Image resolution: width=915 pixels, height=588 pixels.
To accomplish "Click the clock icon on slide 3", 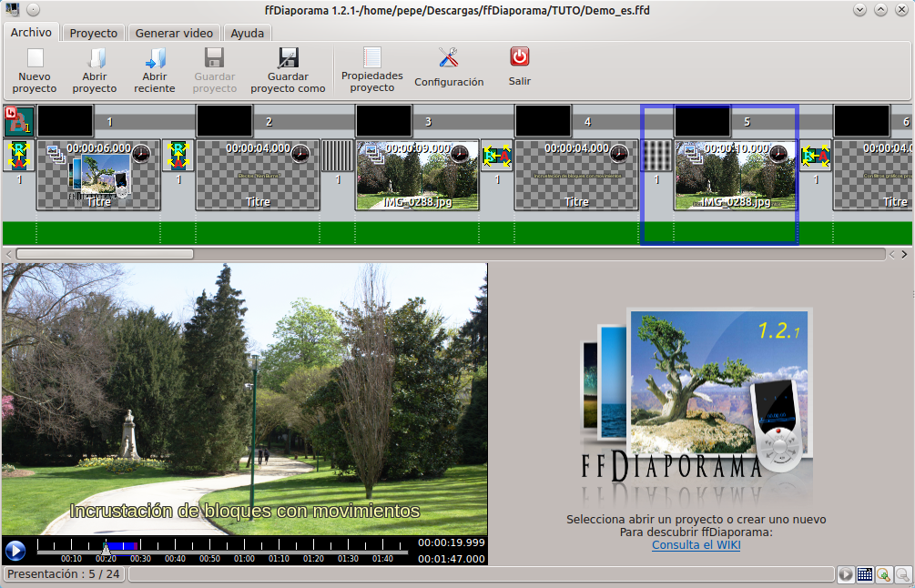I will click(x=460, y=154).
